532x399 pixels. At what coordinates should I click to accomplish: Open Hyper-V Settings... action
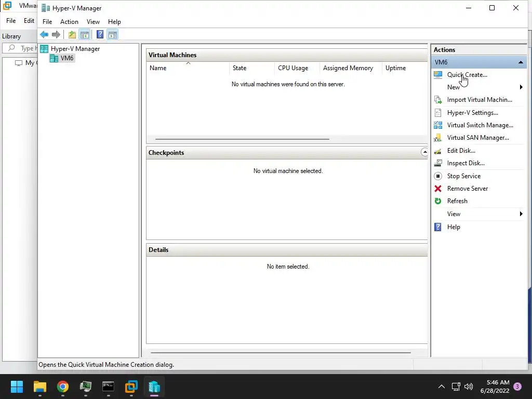point(472,113)
